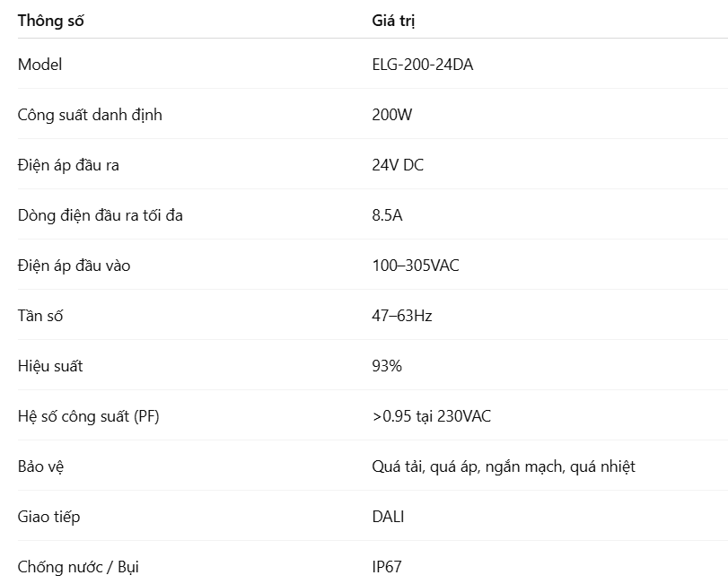Click the "Hiệu suất" row label
Viewport: 728px width, 584px height.
click(50, 366)
